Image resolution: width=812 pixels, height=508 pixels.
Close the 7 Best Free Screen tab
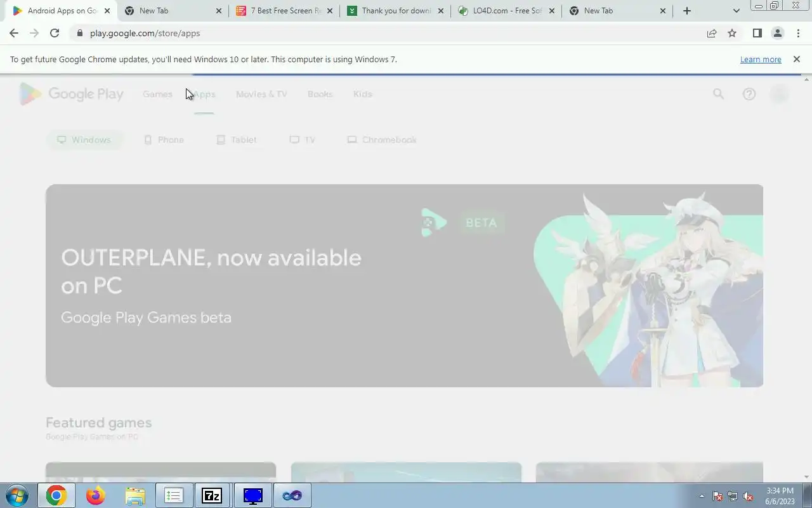pos(330,11)
